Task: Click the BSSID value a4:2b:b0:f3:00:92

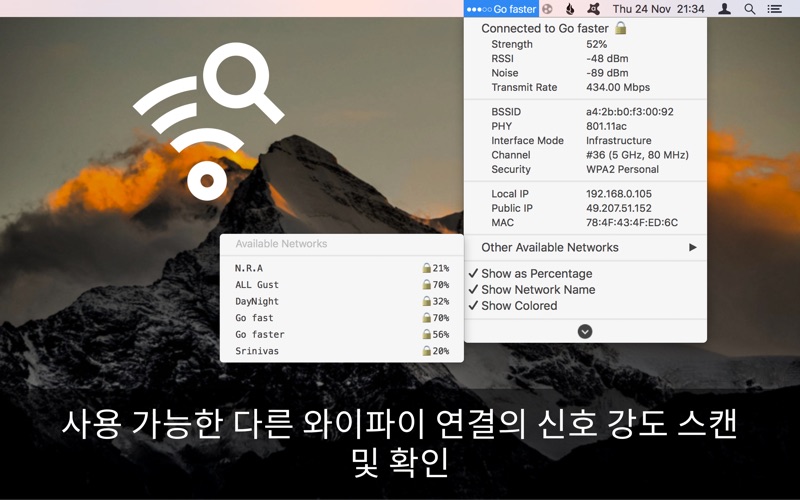Action: tap(630, 112)
